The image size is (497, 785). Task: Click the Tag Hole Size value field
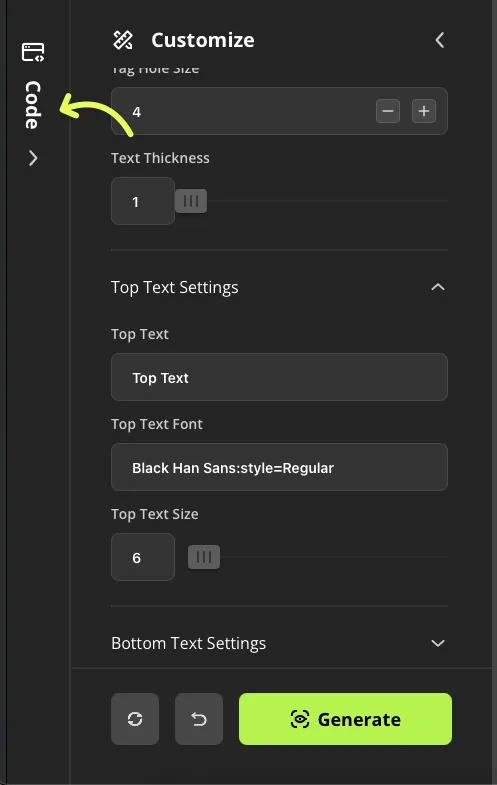[x=279, y=111]
